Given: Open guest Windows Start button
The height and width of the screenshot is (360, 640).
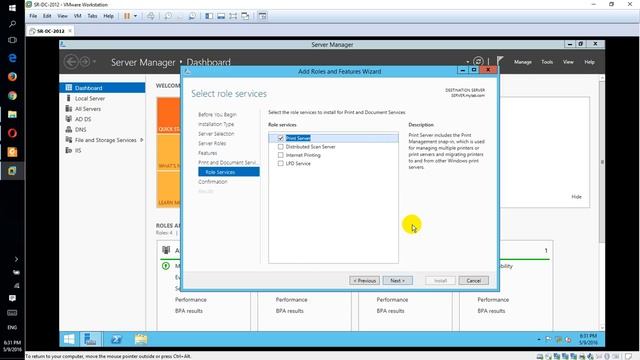Looking at the screenshot, I should (x=69, y=339).
